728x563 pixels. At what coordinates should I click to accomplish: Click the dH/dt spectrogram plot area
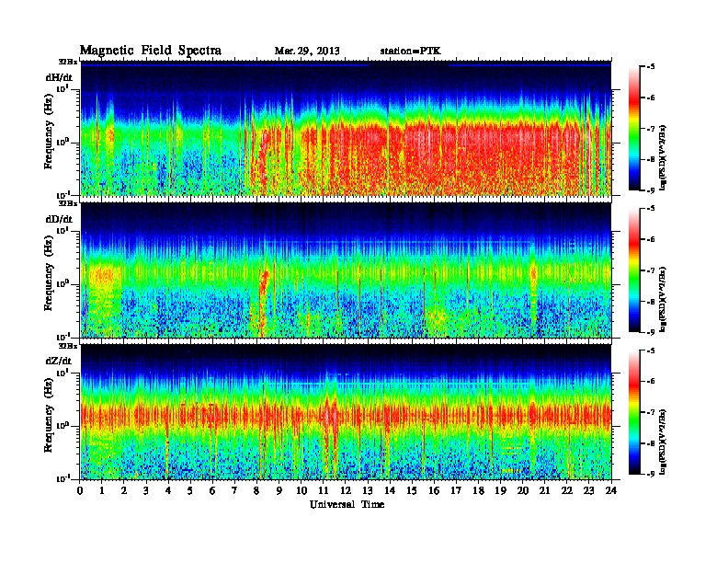346,128
